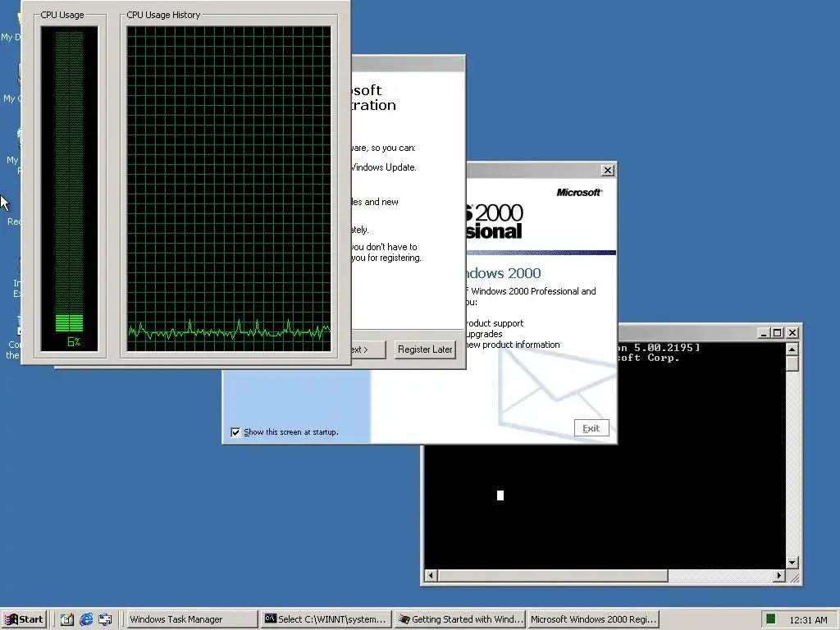Open the Start menu
Image resolution: width=840 pixels, height=630 pixels.
pyautogui.click(x=24, y=619)
